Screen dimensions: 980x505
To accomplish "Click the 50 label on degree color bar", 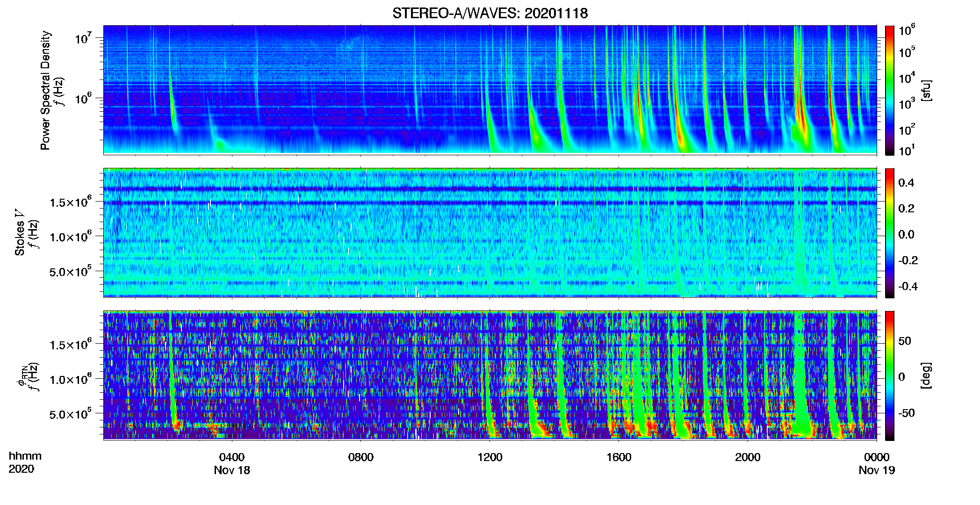I will [x=905, y=341].
